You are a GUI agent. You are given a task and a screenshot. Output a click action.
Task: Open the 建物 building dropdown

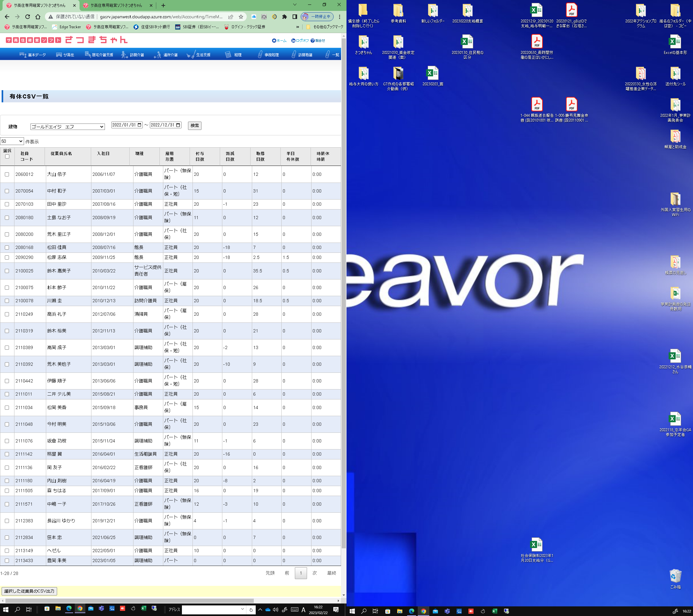tap(67, 127)
